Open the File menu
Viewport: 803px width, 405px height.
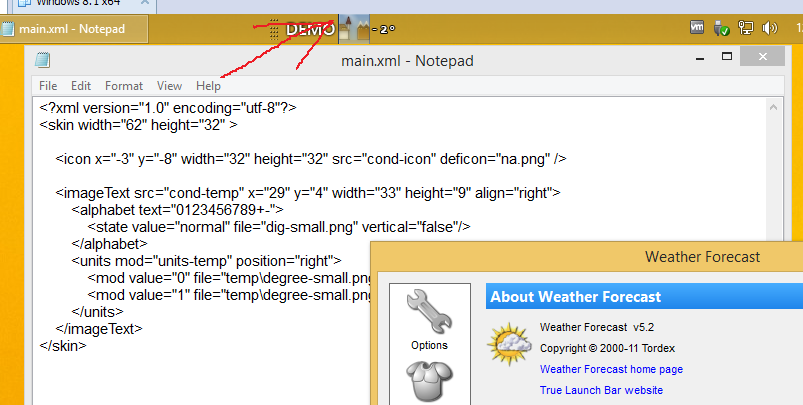(x=48, y=86)
